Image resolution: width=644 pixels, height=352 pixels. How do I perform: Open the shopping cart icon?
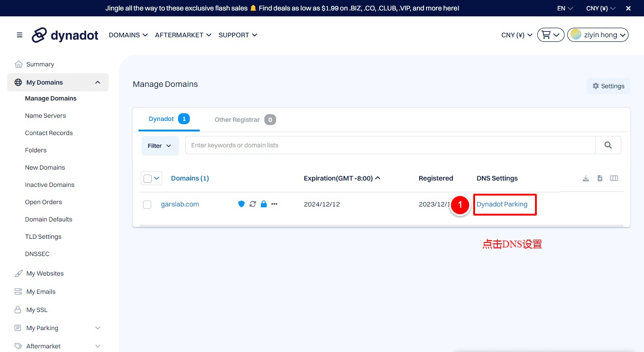coord(550,35)
